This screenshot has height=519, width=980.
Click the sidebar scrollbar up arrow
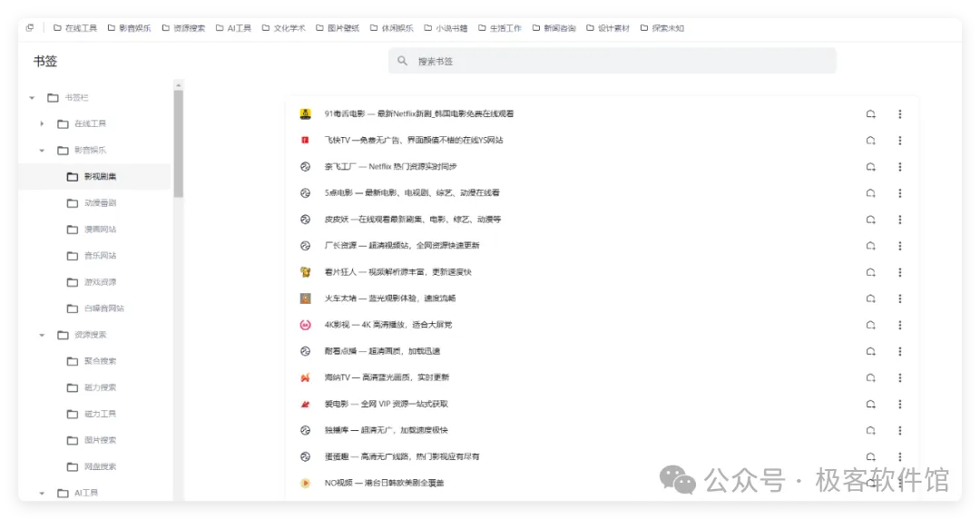point(178,84)
